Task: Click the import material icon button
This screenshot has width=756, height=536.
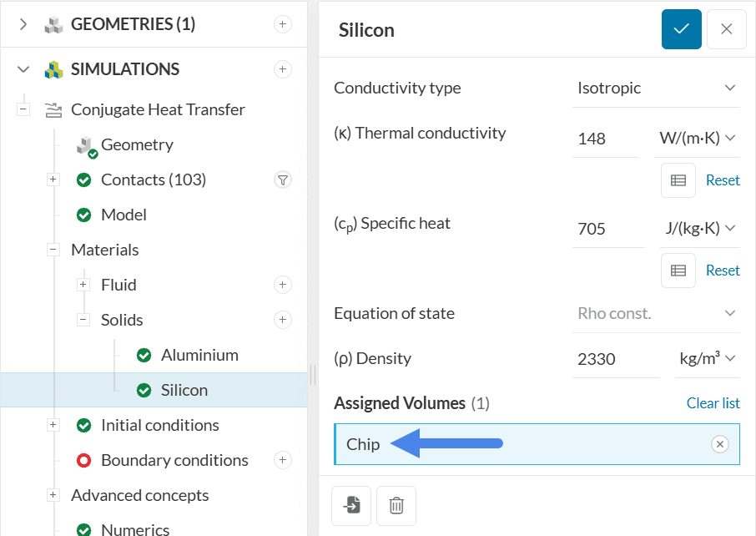Action: click(x=351, y=505)
